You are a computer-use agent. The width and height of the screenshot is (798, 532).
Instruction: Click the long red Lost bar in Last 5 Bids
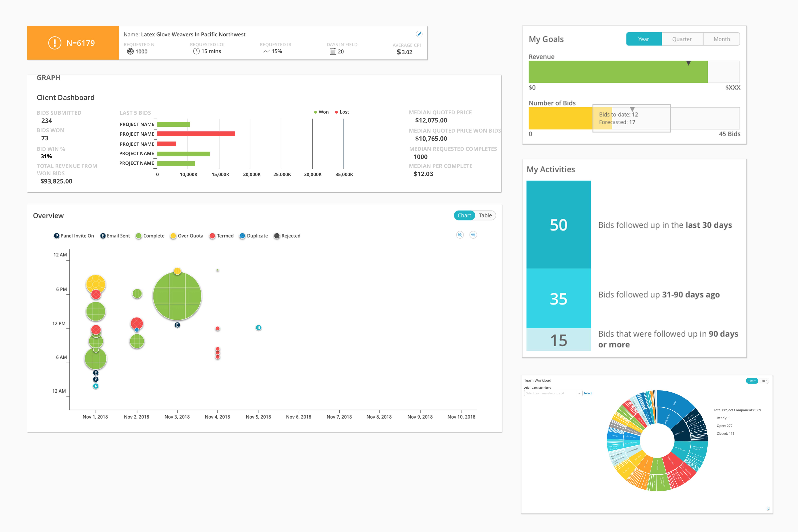[196, 134]
